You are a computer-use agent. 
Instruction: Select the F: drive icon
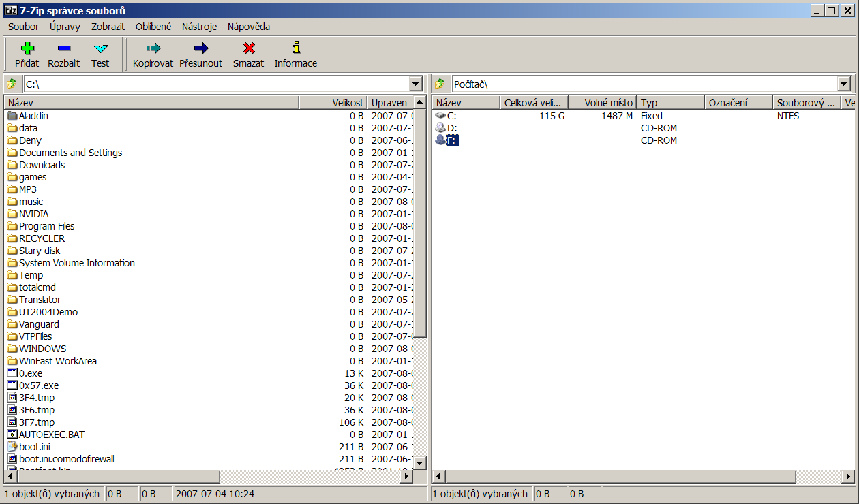click(440, 140)
